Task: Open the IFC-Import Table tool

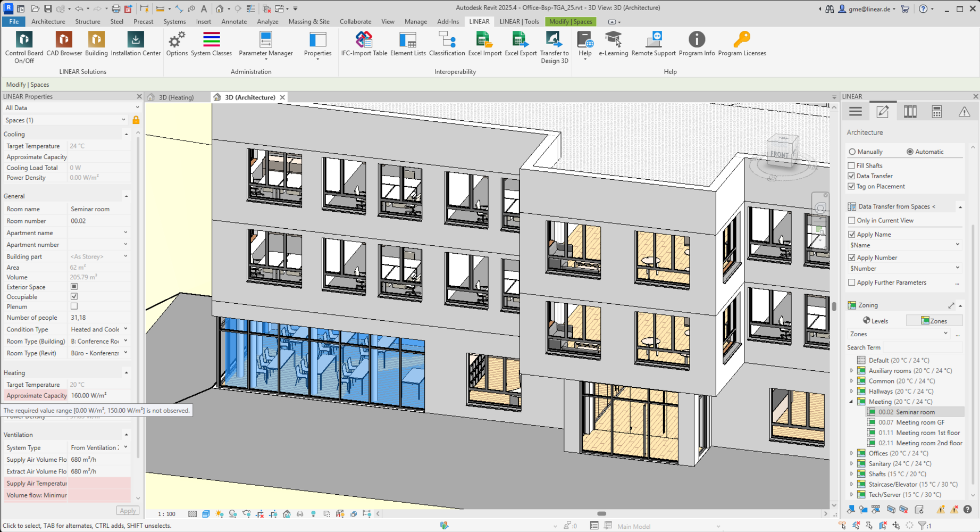Action: click(364, 40)
